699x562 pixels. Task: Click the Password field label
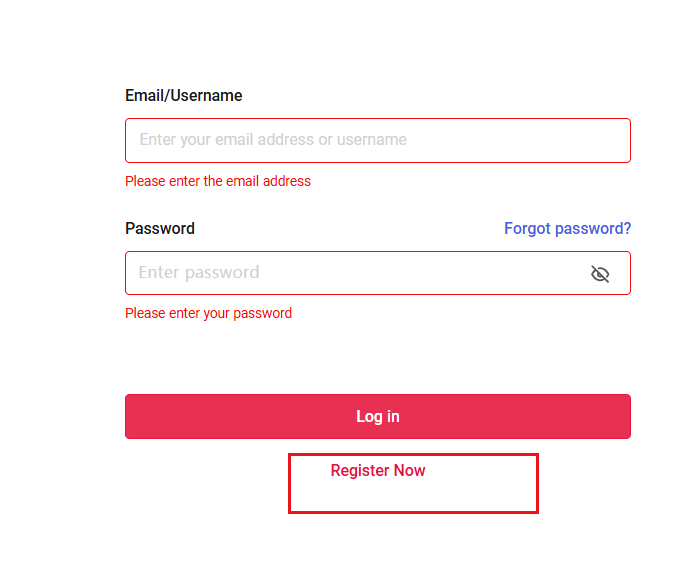tap(160, 229)
